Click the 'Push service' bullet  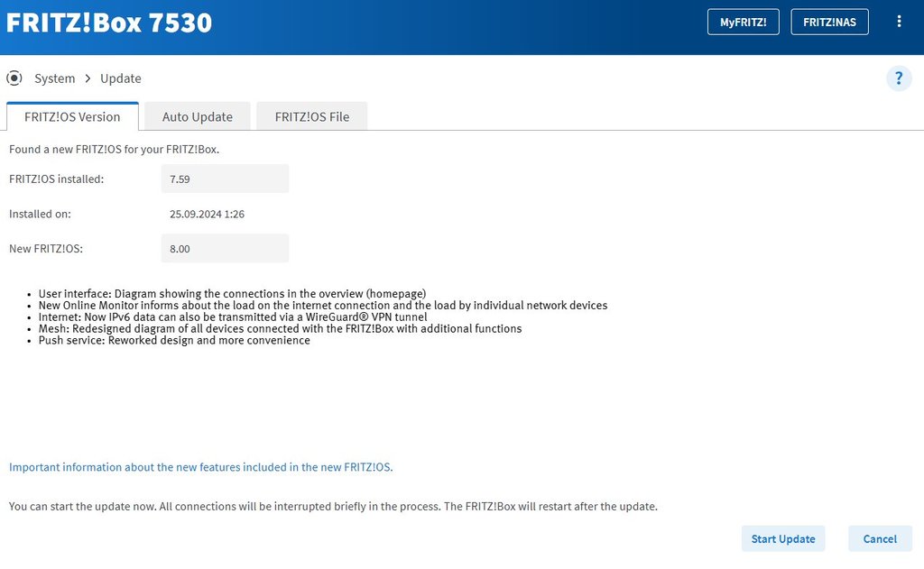pos(174,340)
